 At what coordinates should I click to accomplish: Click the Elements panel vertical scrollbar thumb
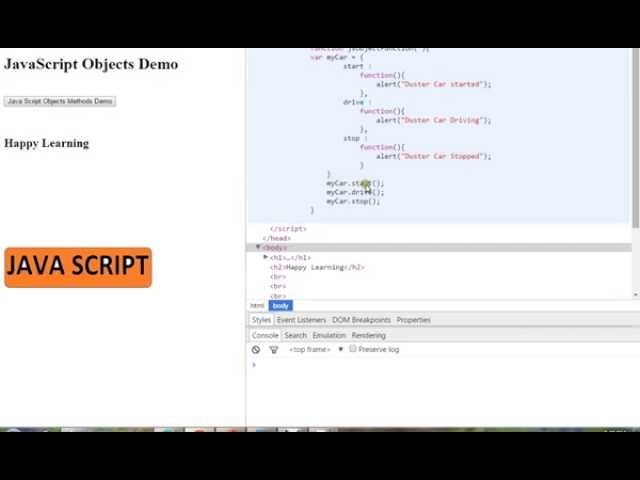tap(636, 138)
